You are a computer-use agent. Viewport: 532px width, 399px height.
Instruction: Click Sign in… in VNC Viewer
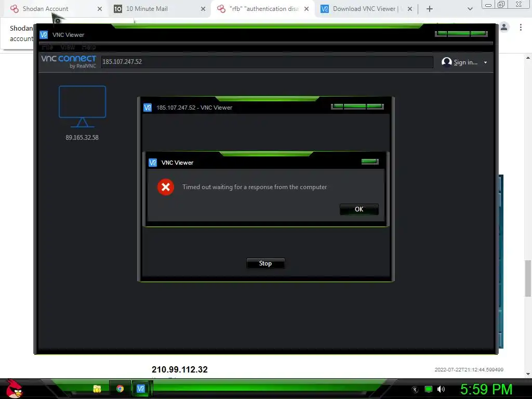(x=465, y=62)
